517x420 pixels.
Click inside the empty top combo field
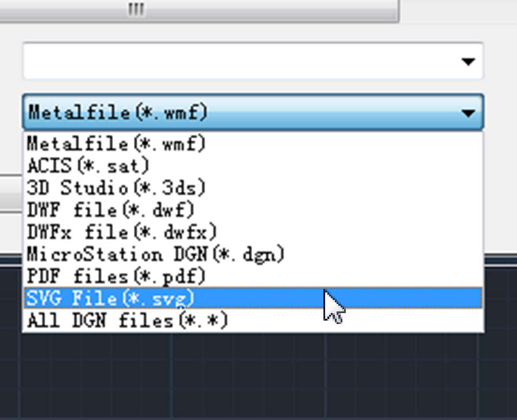tap(230, 61)
